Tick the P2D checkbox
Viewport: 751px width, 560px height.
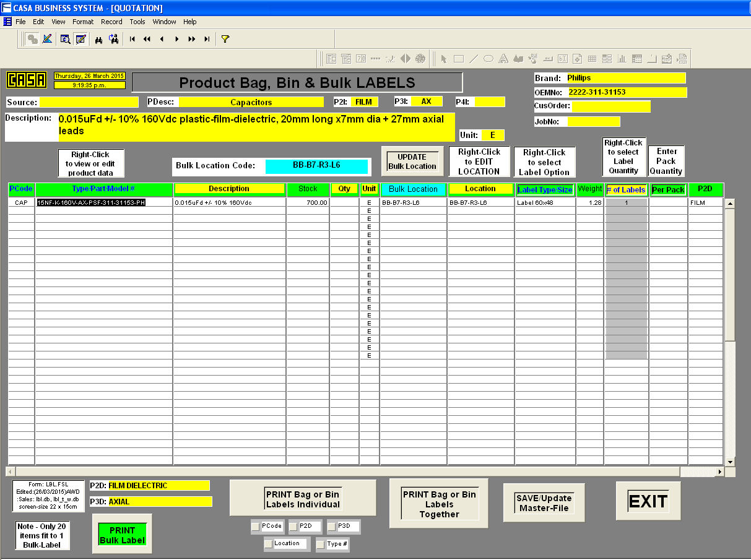pos(293,527)
